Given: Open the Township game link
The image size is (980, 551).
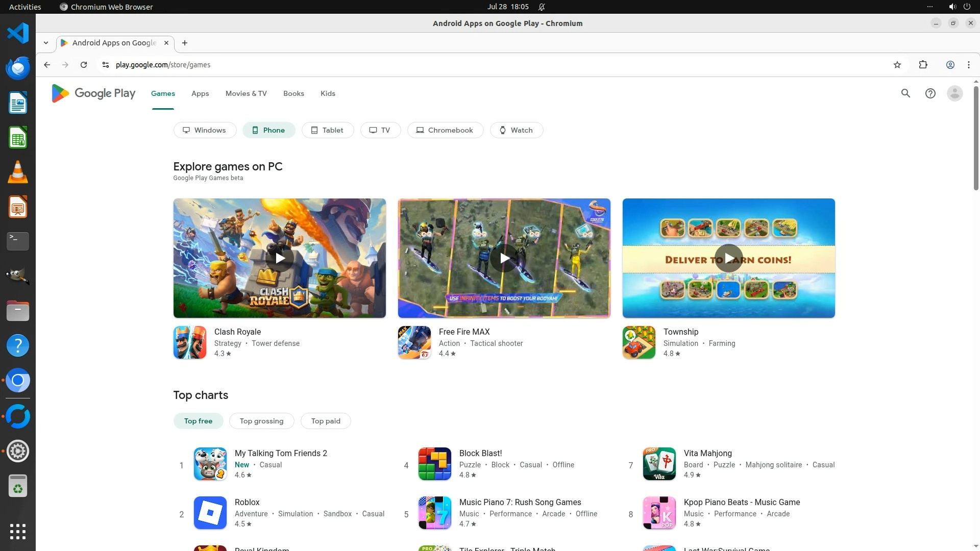Looking at the screenshot, I should pyautogui.click(x=680, y=332).
